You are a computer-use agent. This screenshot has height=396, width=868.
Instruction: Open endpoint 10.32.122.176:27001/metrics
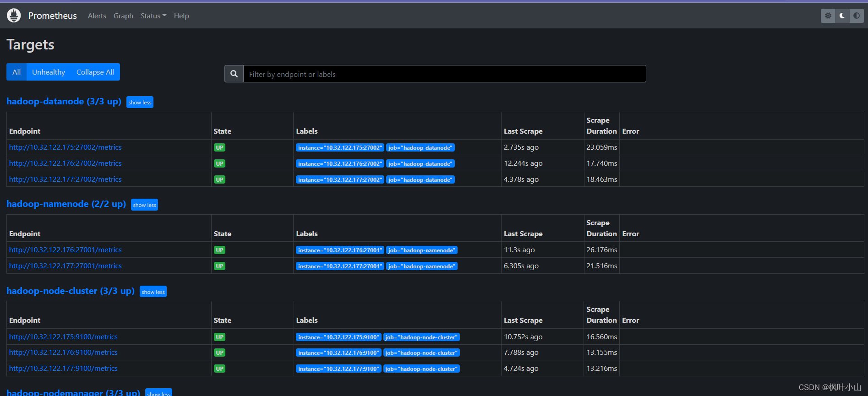point(66,250)
